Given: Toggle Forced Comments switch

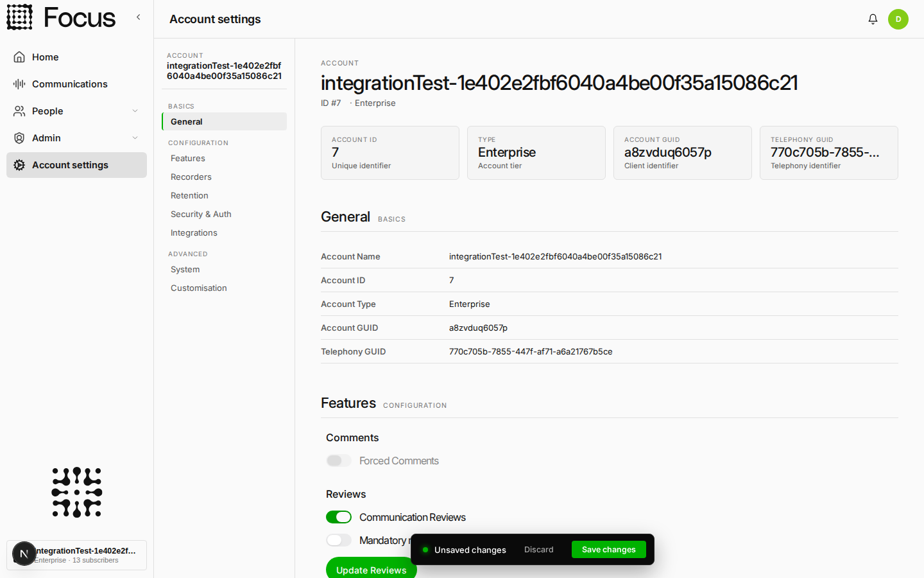Looking at the screenshot, I should pyautogui.click(x=339, y=460).
